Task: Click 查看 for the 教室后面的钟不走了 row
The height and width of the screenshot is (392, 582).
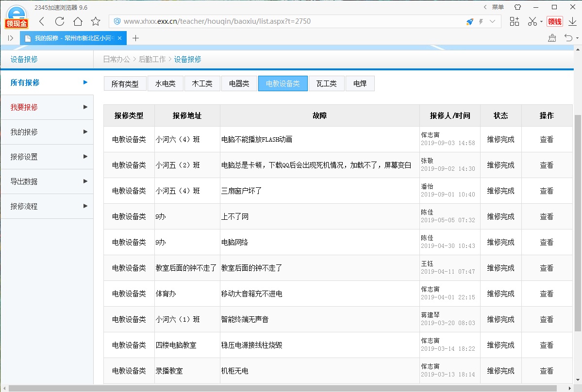Action: coord(547,268)
